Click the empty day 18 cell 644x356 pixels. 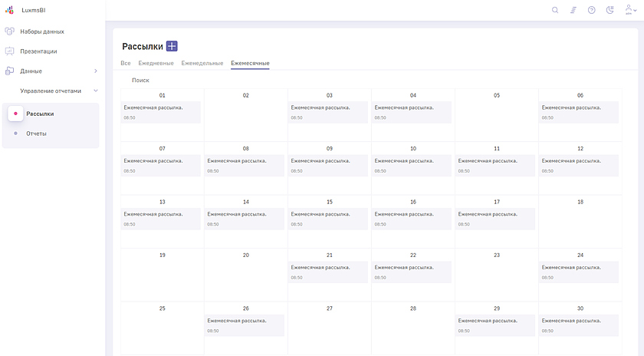[x=580, y=221]
